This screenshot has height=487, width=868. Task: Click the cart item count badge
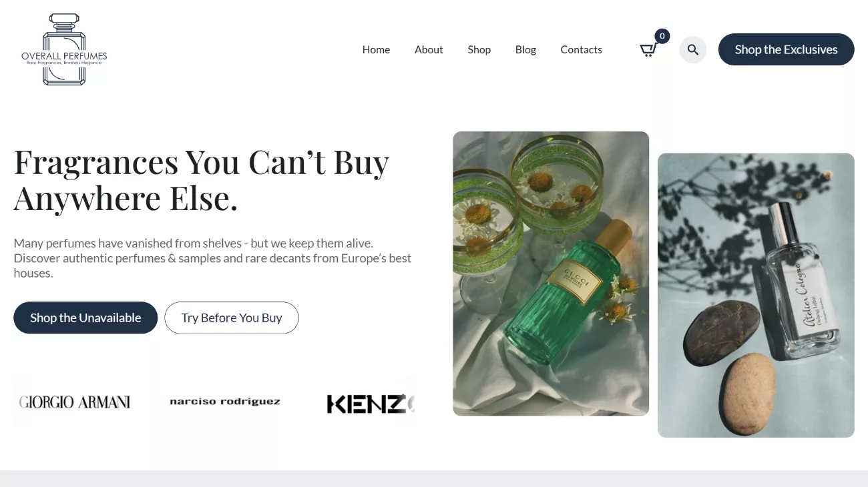tap(662, 36)
